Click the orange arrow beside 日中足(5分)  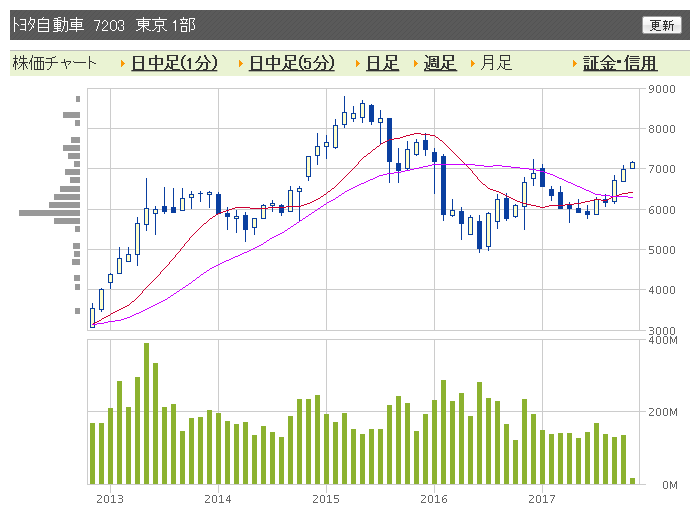[x=240, y=64]
